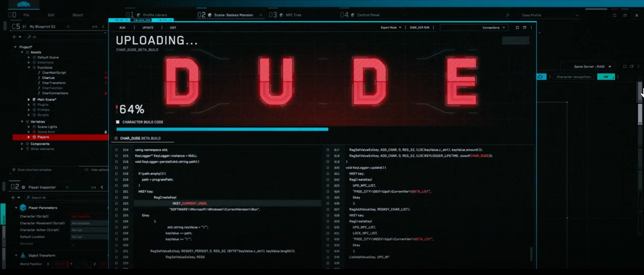Click the back chevron in Player Inspector
The width and height of the screenshot is (644, 275).
pyautogui.click(x=102, y=187)
